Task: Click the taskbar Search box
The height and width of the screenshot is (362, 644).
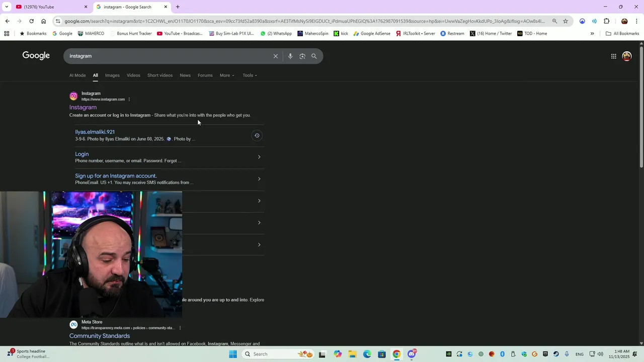Action: coord(279,354)
